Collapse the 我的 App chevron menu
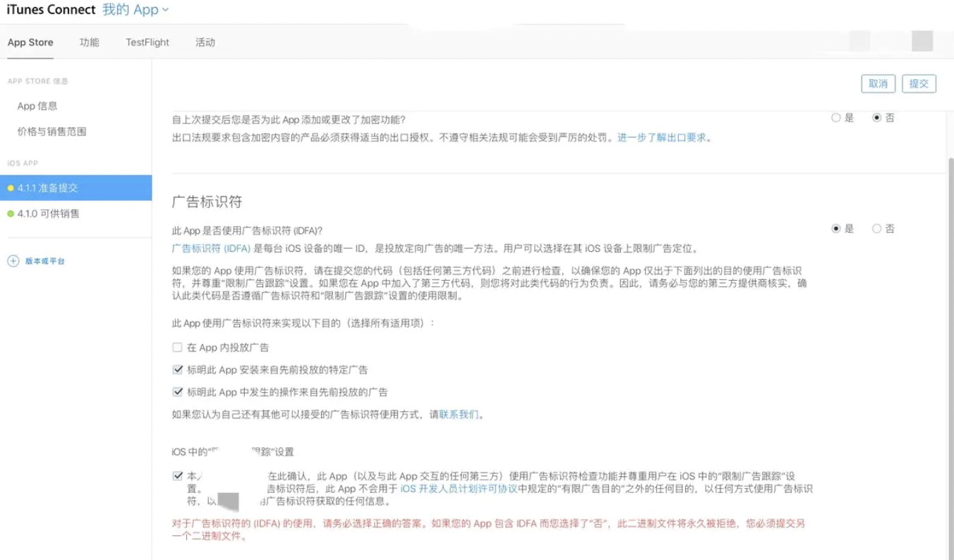 tap(164, 10)
